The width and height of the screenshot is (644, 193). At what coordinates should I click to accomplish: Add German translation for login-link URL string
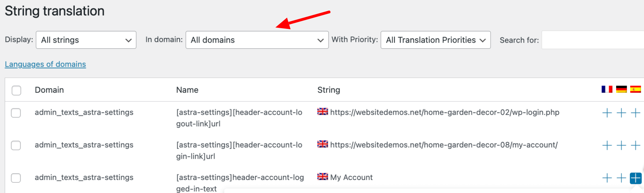click(x=621, y=145)
